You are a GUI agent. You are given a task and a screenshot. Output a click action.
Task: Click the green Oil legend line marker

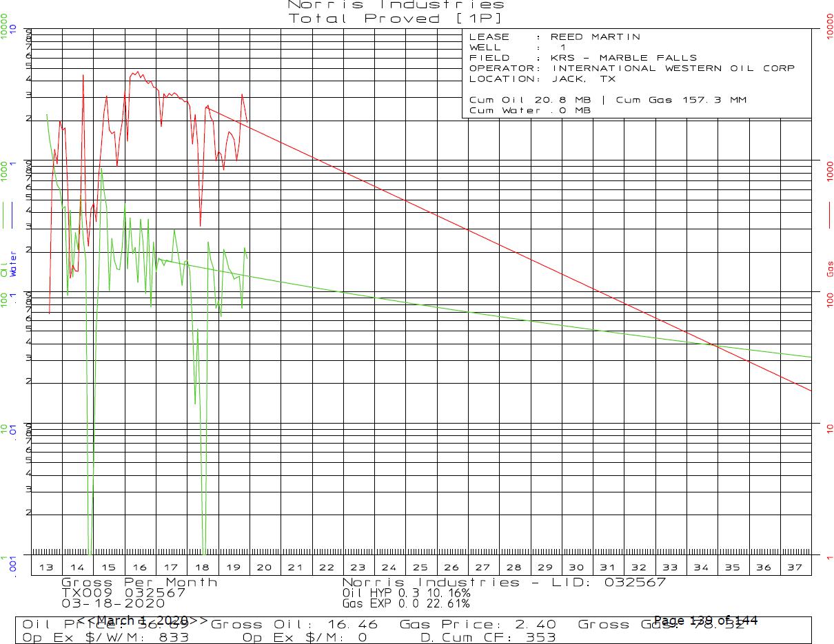[6, 217]
